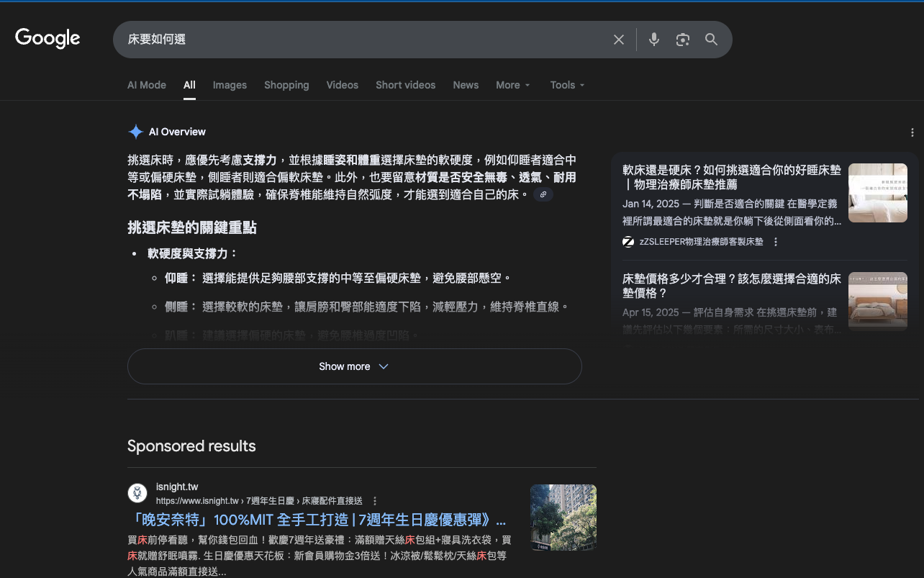This screenshot has width=924, height=578.
Task: Start voice search with microphone icon
Action: (653, 40)
